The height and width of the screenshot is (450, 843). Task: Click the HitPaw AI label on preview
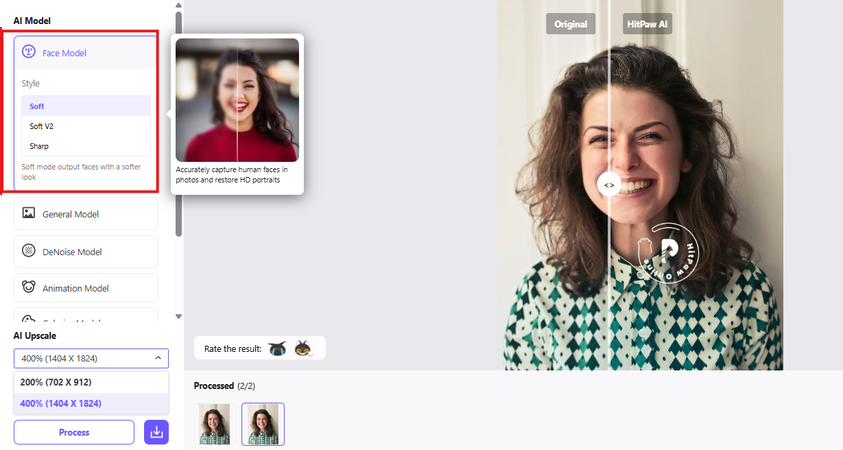pos(647,24)
